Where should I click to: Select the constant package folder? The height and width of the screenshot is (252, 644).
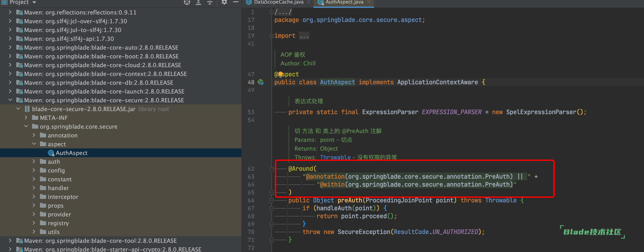tap(59, 179)
